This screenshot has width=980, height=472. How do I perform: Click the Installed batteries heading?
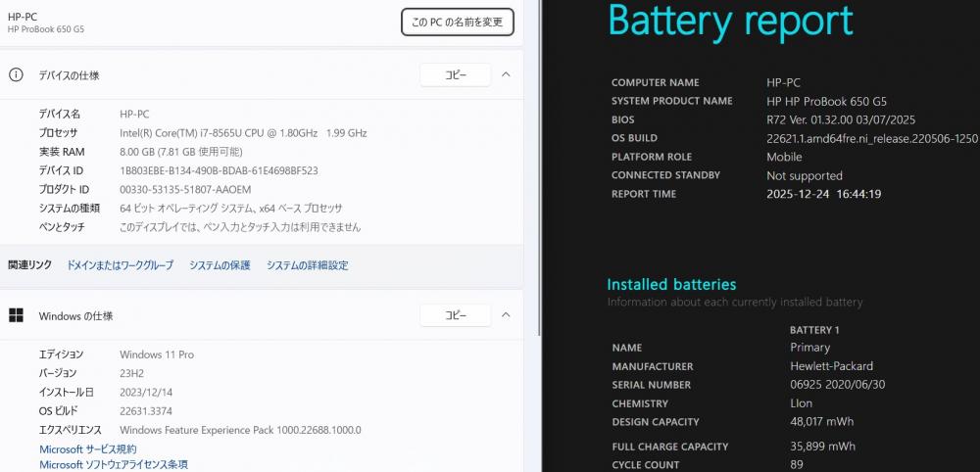click(x=671, y=285)
